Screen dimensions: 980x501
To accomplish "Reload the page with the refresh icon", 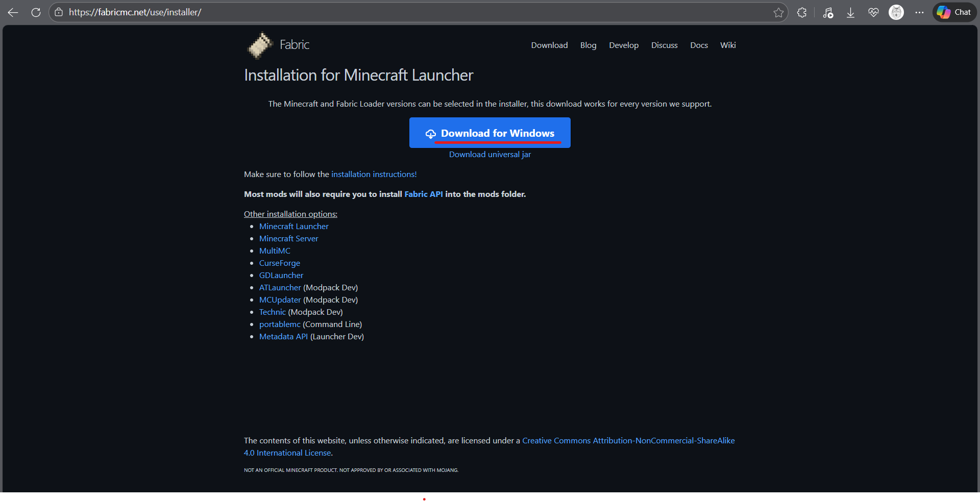I will (36, 12).
